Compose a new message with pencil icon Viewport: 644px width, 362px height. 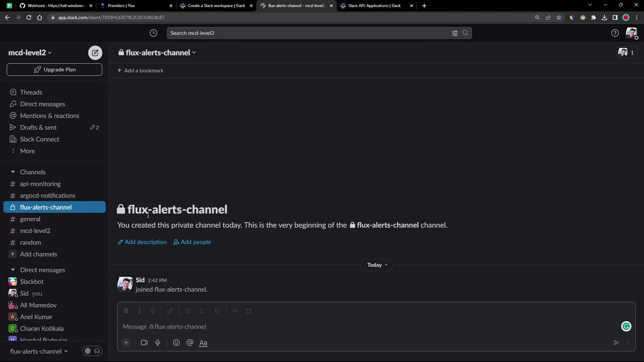click(x=95, y=53)
